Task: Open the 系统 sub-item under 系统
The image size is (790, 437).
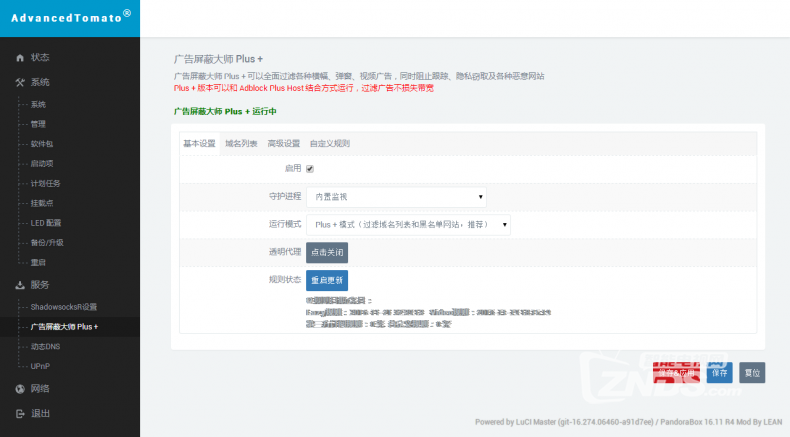Action: (38, 104)
